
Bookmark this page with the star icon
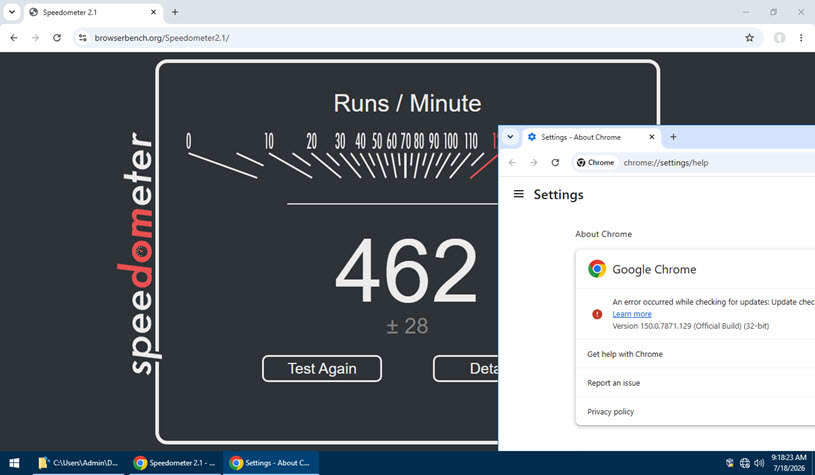pyautogui.click(x=750, y=38)
